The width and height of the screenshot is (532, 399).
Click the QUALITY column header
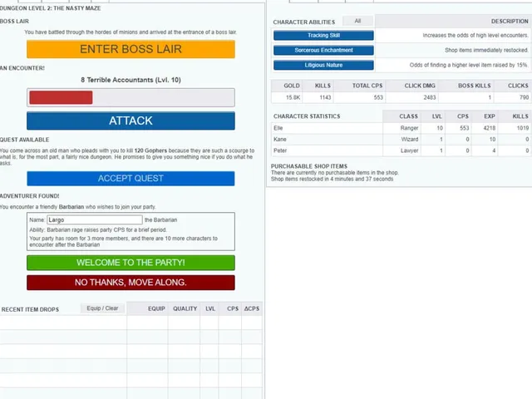(x=185, y=308)
